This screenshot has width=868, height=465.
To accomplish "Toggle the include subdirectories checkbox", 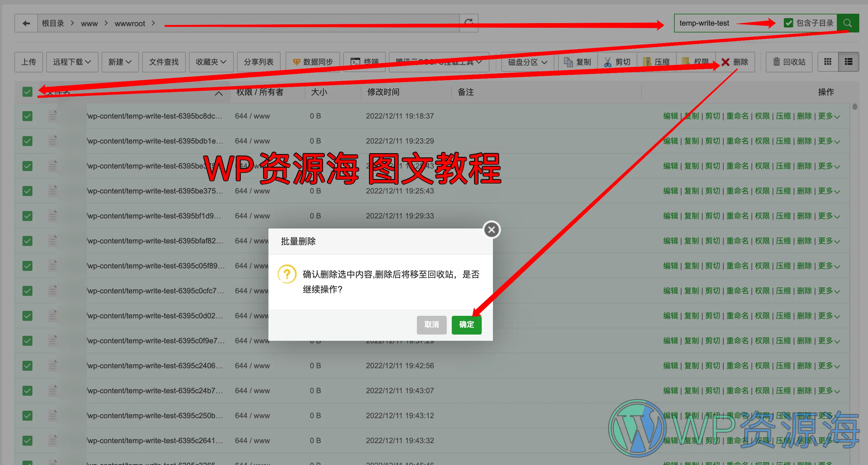I will [x=788, y=23].
